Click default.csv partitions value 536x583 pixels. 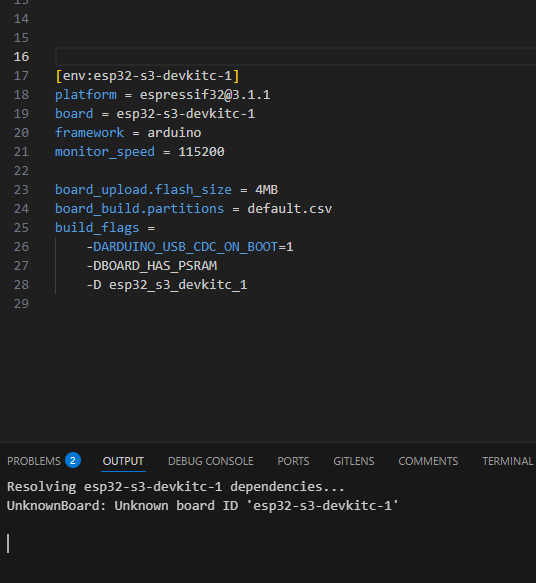tap(290, 209)
